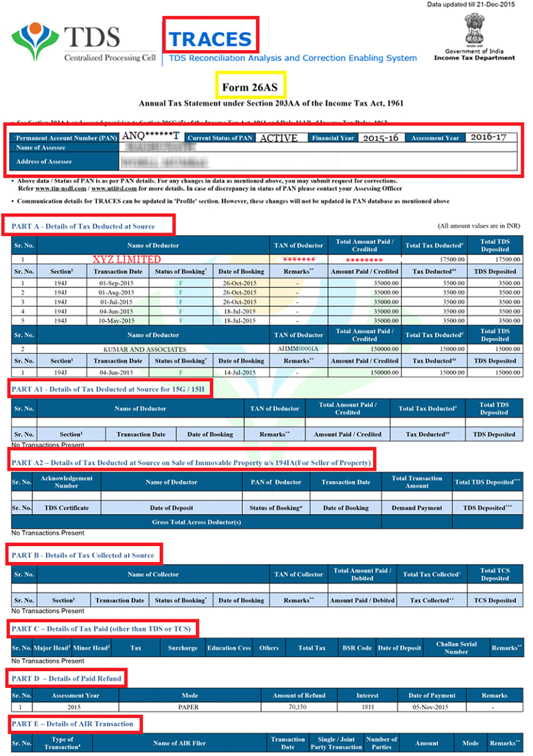This screenshot has height=756, width=533.
Task: Click the PART A2 Immovable Property heading
Action: (x=191, y=463)
